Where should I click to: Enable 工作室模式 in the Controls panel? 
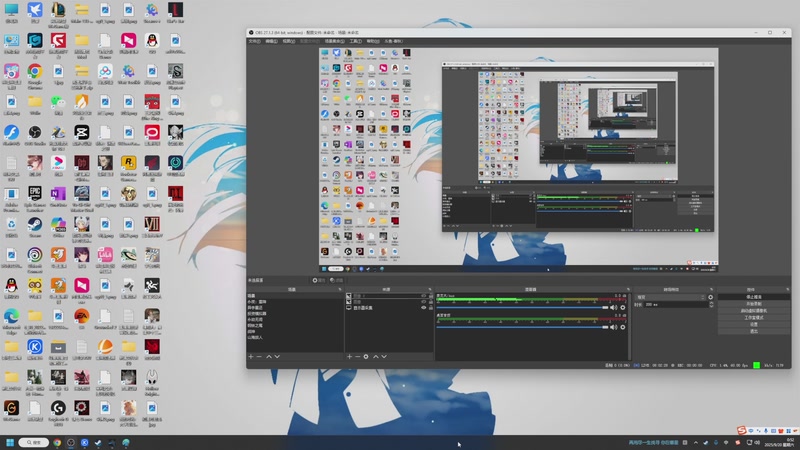pos(754,317)
